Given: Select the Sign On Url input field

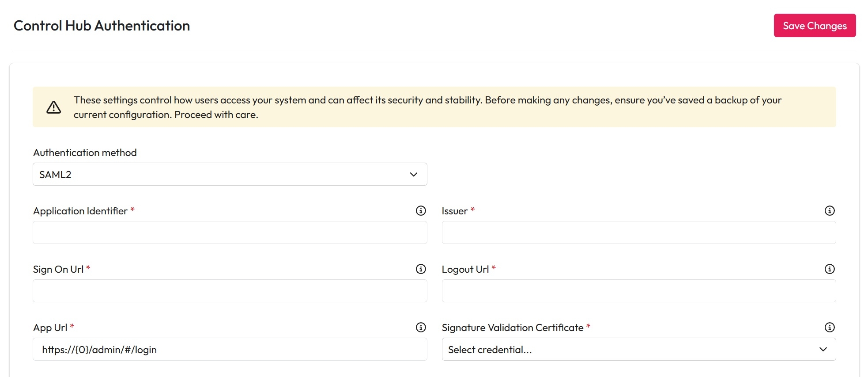Looking at the screenshot, I should pyautogui.click(x=230, y=291).
